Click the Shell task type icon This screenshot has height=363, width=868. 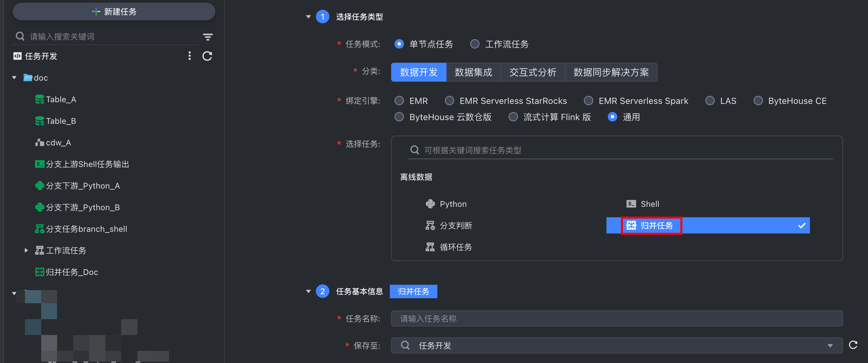pos(631,204)
